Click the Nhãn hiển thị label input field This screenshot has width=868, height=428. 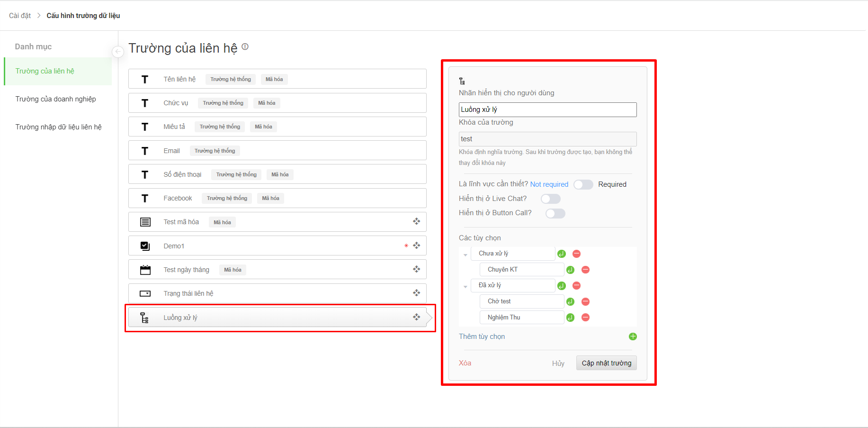(x=547, y=109)
